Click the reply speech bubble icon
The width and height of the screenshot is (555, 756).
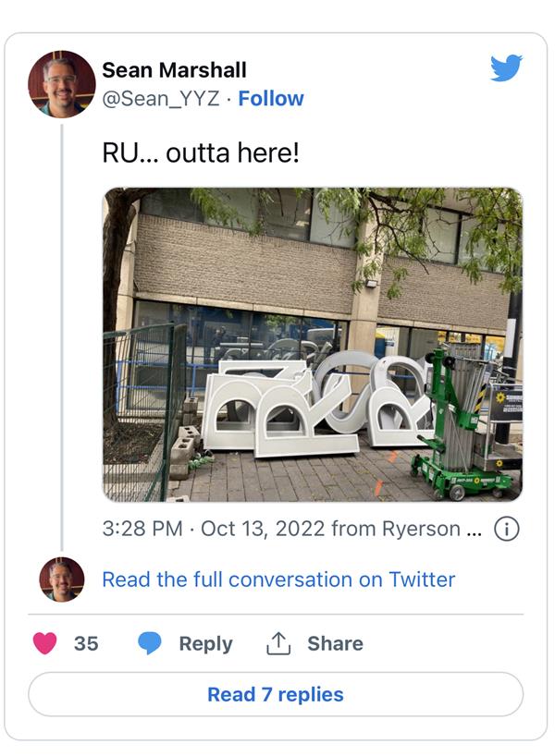click(x=150, y=643)
